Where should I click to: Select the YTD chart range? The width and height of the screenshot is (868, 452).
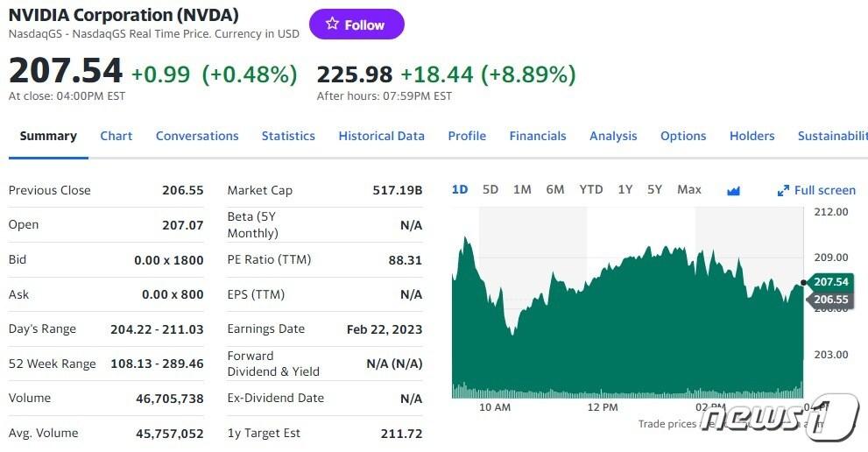pos(591,189)
